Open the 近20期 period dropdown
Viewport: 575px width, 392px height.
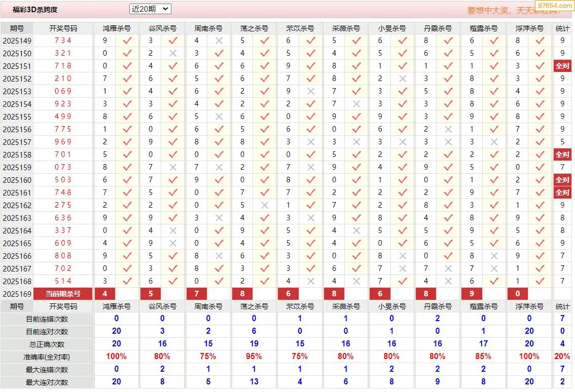(x=150, y=9)
